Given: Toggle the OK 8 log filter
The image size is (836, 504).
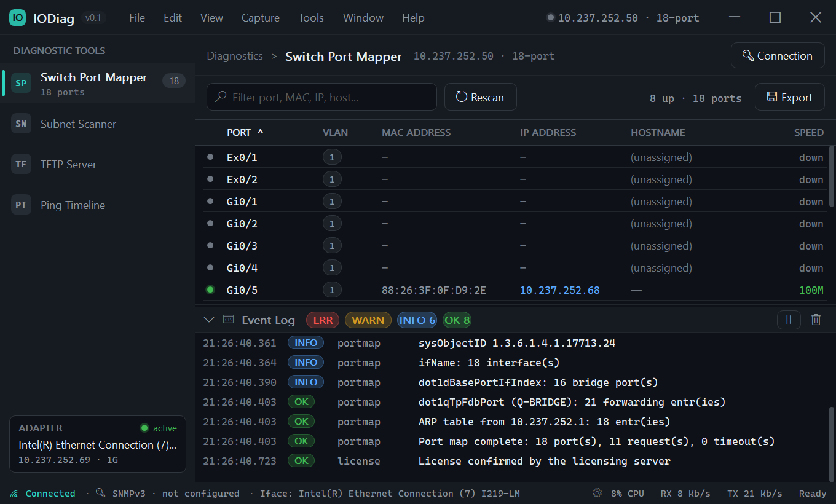Looking at the screenshot, I should [457, 320].
